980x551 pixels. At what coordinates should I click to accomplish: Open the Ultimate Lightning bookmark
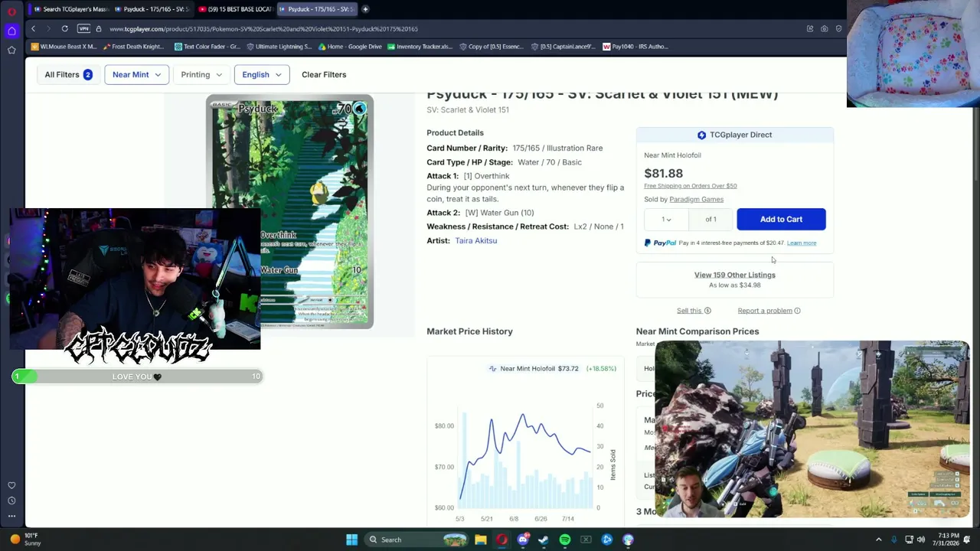pos(279,47)
